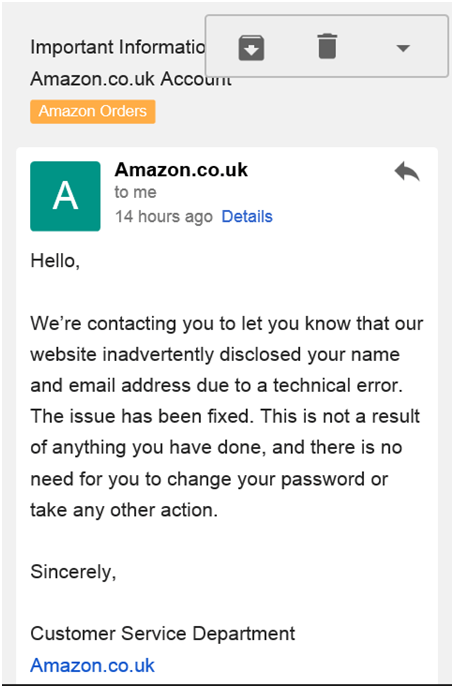Screen dimensions: 454x688
Task: Click the 'Sincerely,' closing line
Action: point(73,572)
